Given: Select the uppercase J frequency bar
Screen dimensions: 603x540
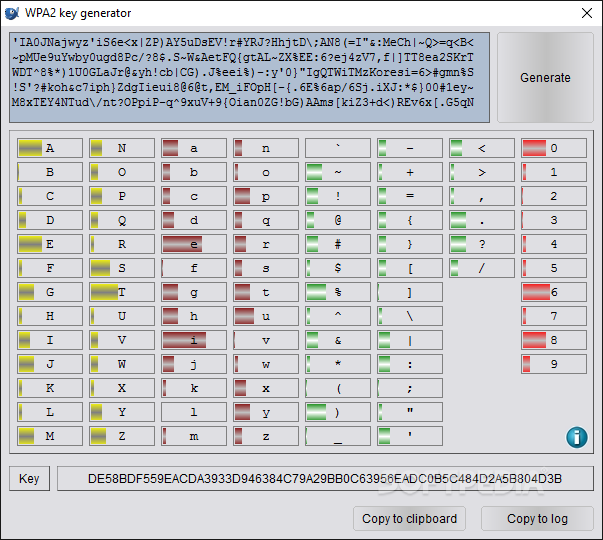Looking at the screenshot, I should (x=50, y=364).
